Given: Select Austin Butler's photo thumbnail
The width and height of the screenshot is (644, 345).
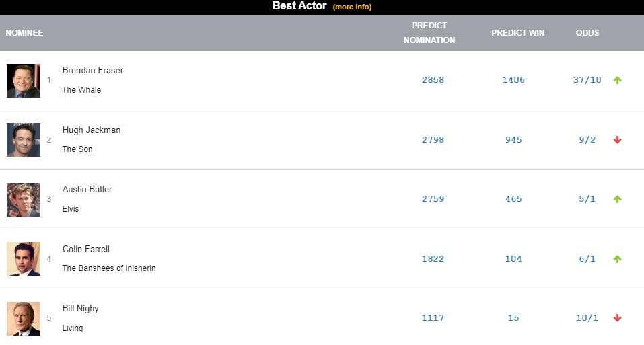Looking at the screenshot, I should (24, 200).
